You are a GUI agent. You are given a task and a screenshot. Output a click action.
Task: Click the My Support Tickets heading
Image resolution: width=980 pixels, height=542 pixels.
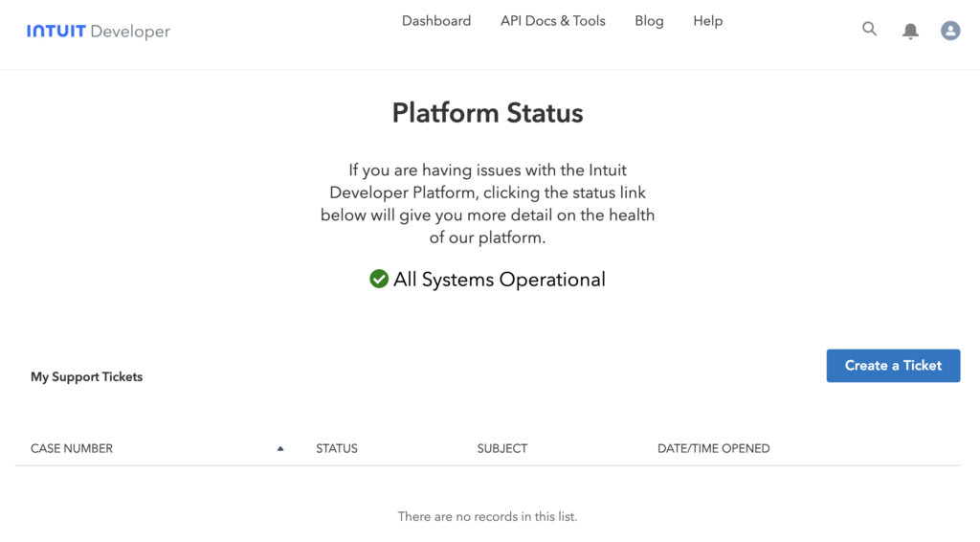(87, 377)
